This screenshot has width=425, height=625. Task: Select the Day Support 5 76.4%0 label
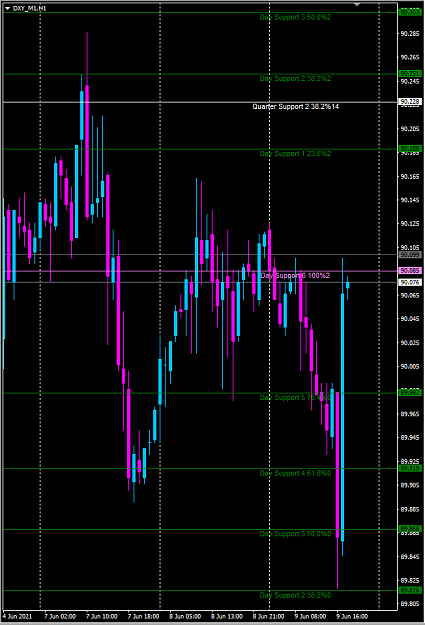tap(295, 397)
